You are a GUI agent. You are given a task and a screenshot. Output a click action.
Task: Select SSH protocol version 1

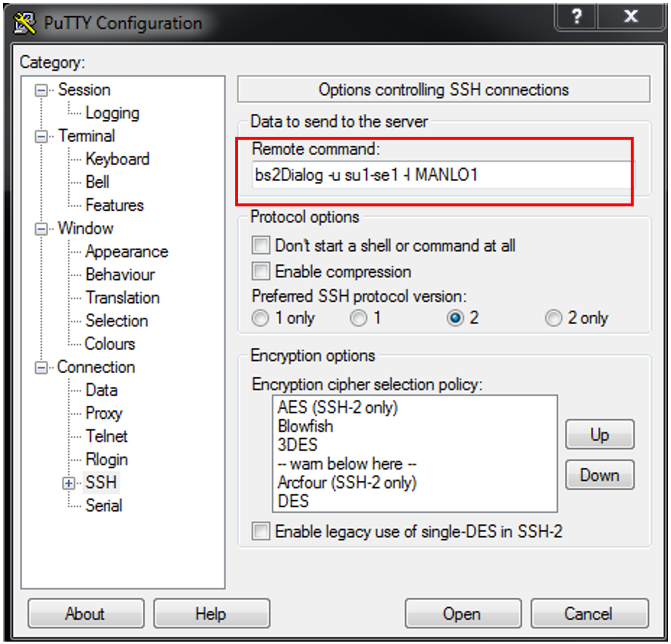[x=358, y=318]
